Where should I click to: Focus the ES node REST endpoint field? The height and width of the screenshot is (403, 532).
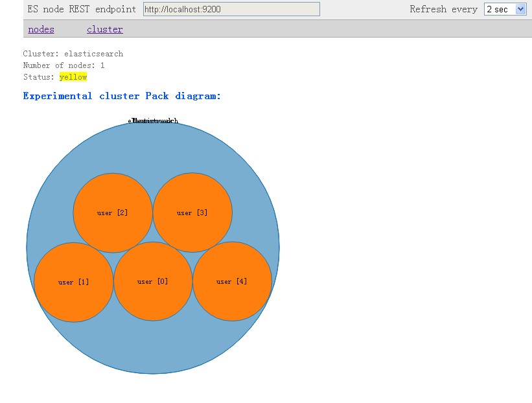click(x=231, y=9)
